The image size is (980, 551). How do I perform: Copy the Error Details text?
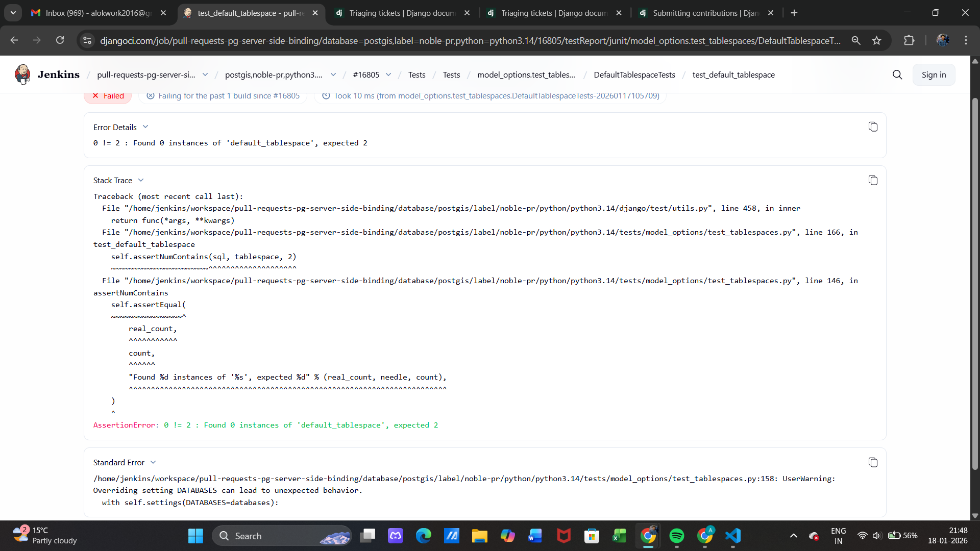click(873, 127)
